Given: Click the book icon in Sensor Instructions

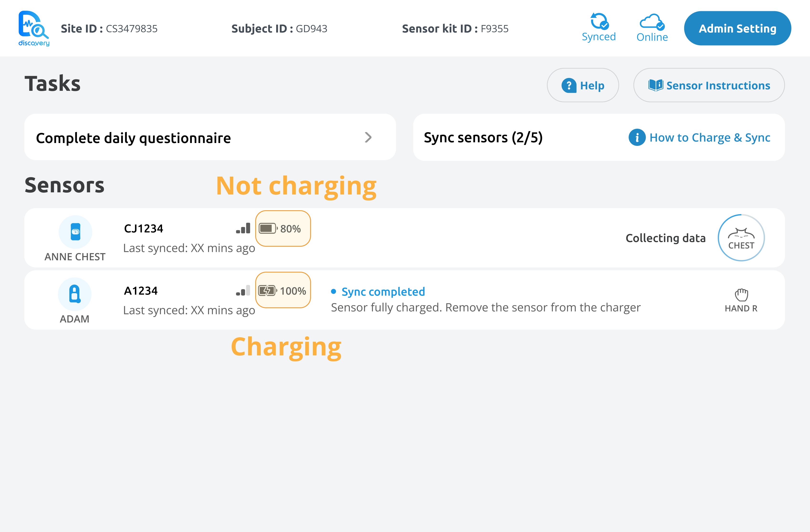Looking at the screenshot, I should tap(656, 85).
